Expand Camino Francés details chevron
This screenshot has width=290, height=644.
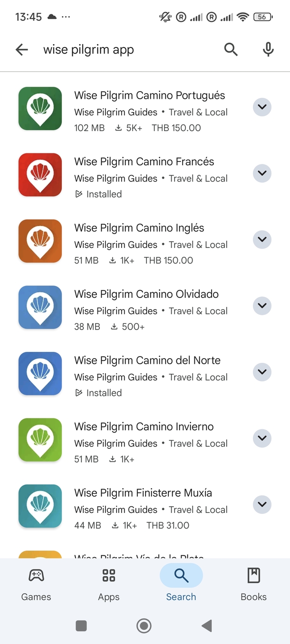[x=262, y=173]
